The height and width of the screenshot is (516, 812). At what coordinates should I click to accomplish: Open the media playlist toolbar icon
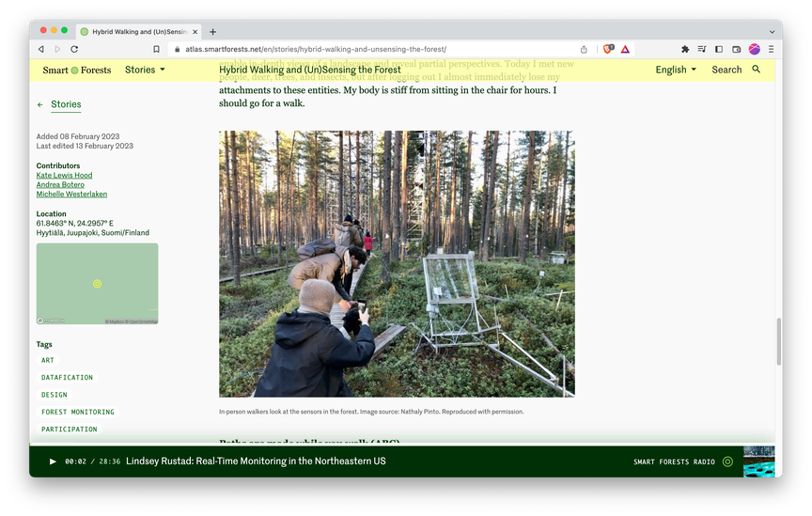[702, 49]
